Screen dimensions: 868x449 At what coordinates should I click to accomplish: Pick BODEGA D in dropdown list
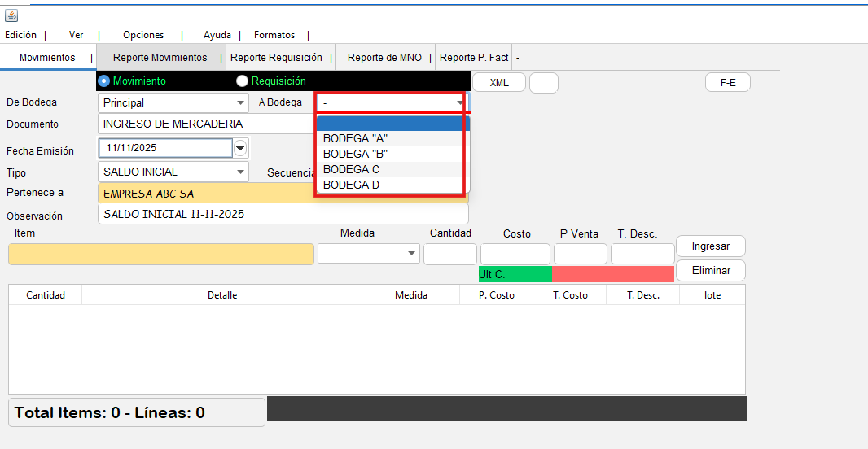[x=351, y=185]
